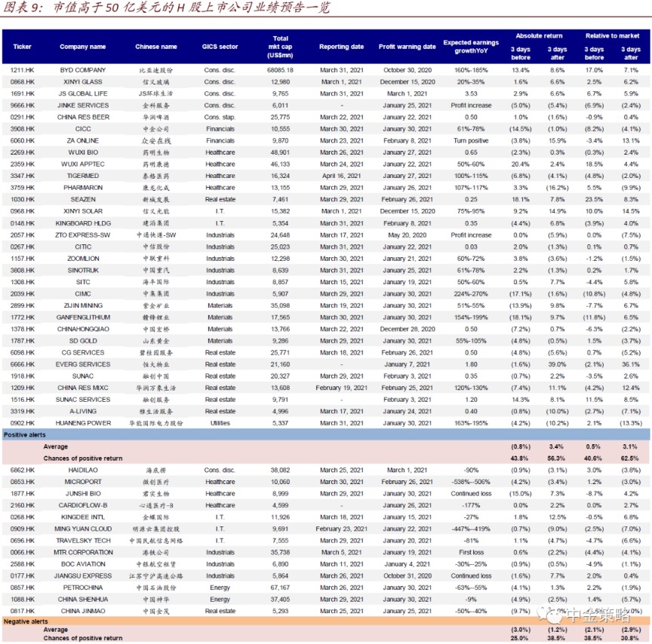Select ticker cell '6862.HK'
The image size is (652, 644).
(23, 471)
